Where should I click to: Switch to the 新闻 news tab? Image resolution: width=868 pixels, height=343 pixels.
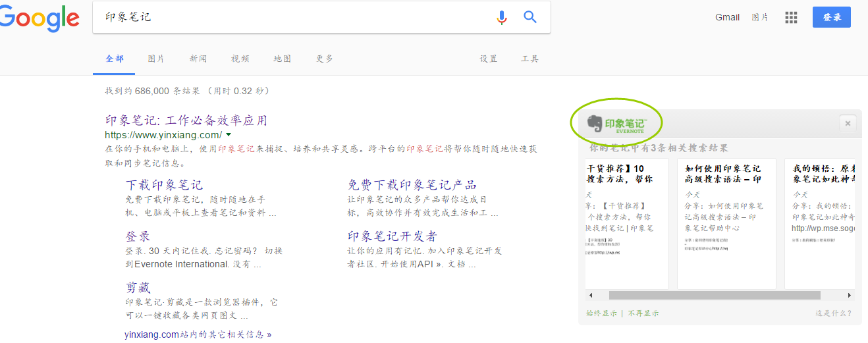198,59
